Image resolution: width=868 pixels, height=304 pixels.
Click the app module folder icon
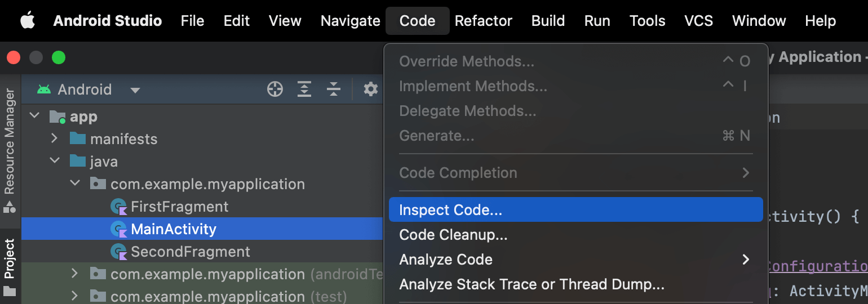(x=57, y=117)
